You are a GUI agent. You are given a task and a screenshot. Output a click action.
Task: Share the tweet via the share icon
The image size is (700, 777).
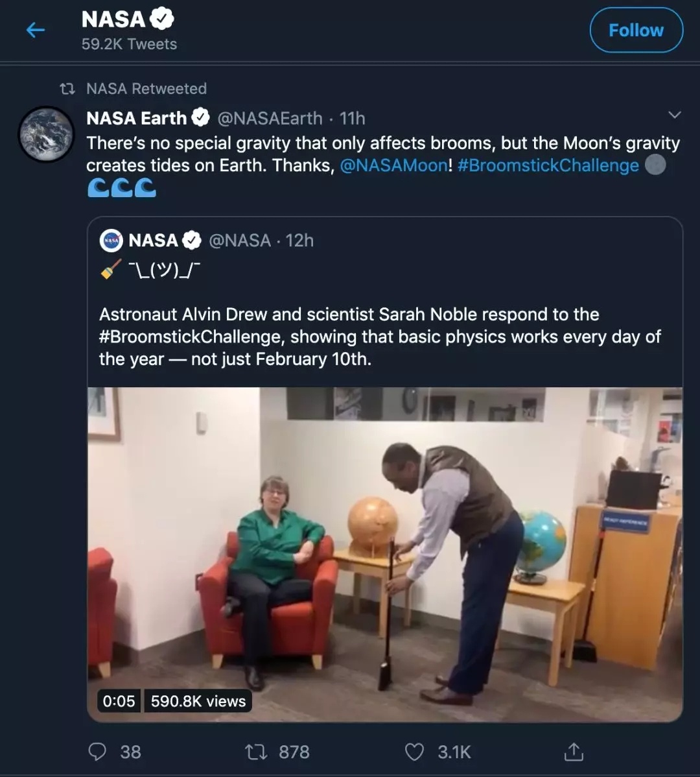click(573, 752)
